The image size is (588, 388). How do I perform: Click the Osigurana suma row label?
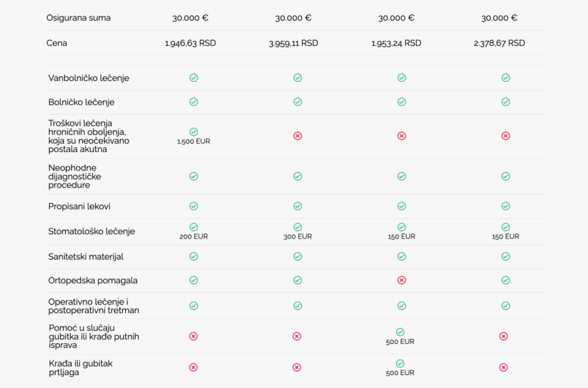tap(78, 18)
